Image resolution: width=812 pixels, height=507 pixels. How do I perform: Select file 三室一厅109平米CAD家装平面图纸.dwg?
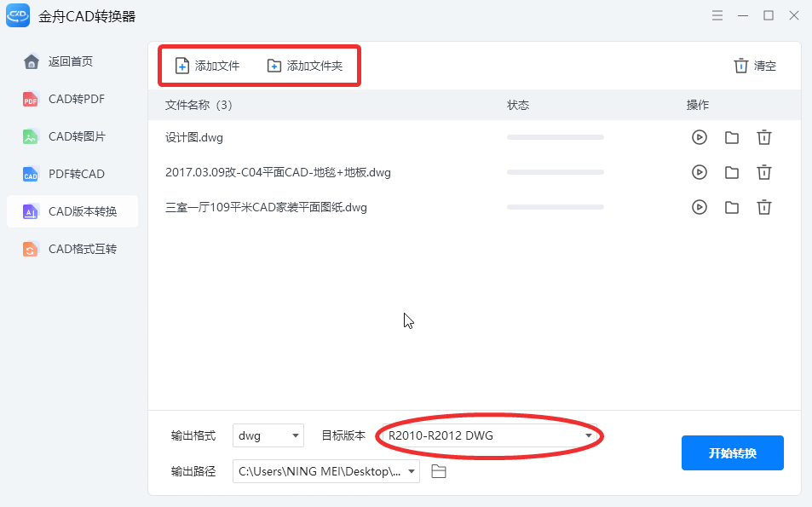coord(266,207)
